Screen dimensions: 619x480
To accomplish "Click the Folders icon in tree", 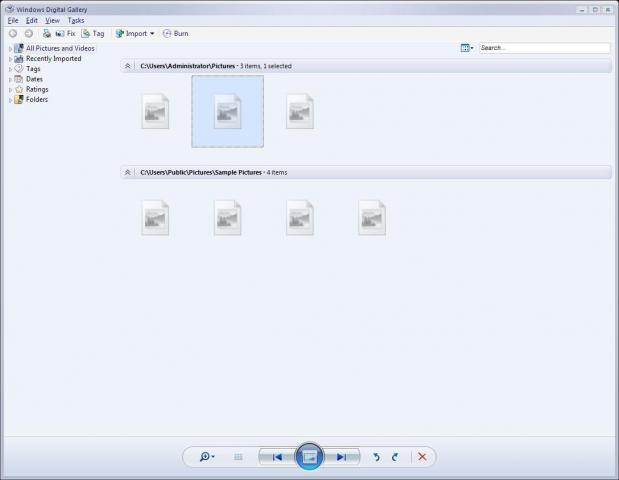I will pyautogui.click(x=19, y=99).
